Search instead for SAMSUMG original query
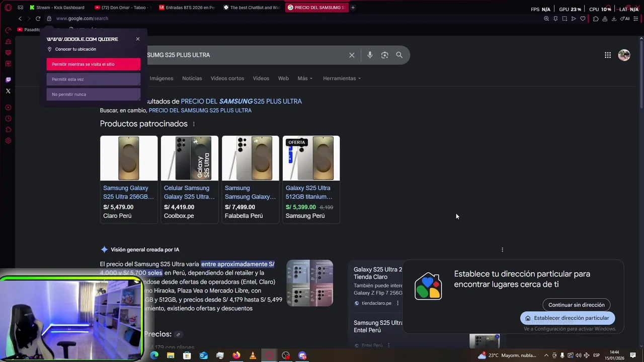This screenshot has width=644, height=362. (x=200, y=111)
